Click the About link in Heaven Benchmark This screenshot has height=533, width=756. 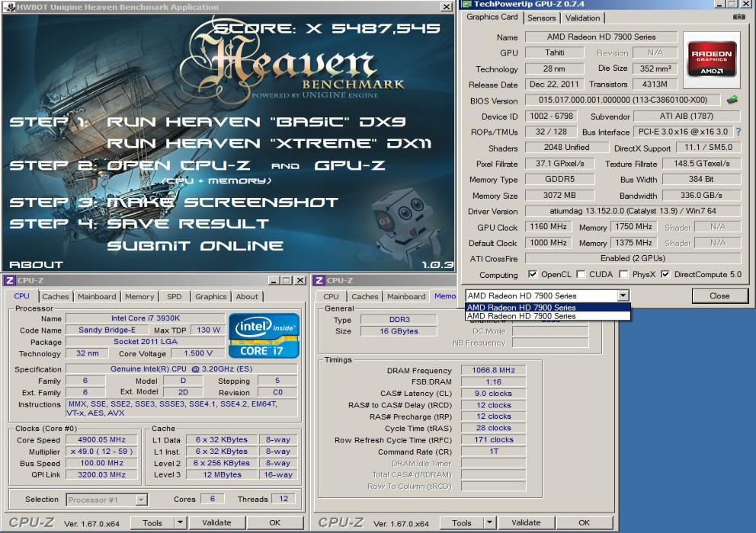coord(36,264)
